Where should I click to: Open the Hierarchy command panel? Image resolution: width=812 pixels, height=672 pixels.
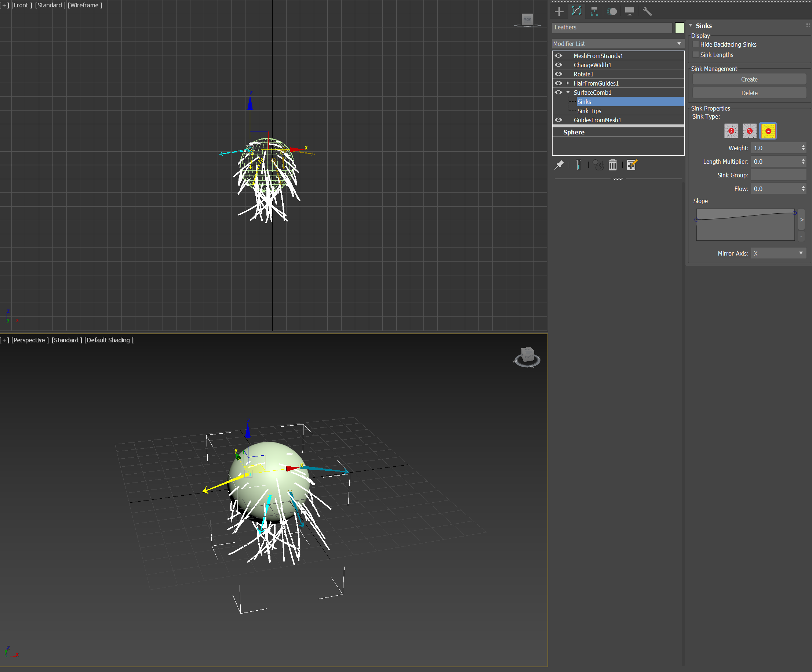pos(594,12)
